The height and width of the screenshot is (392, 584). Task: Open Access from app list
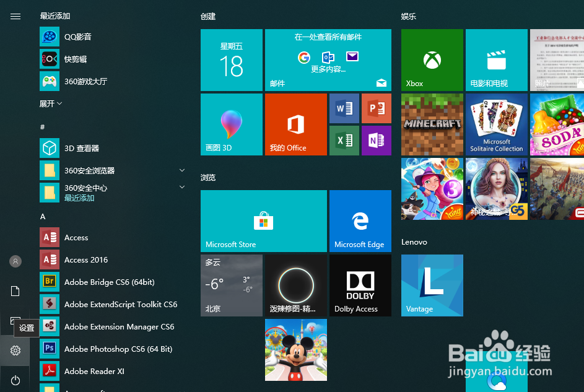(x=111, y=238)
